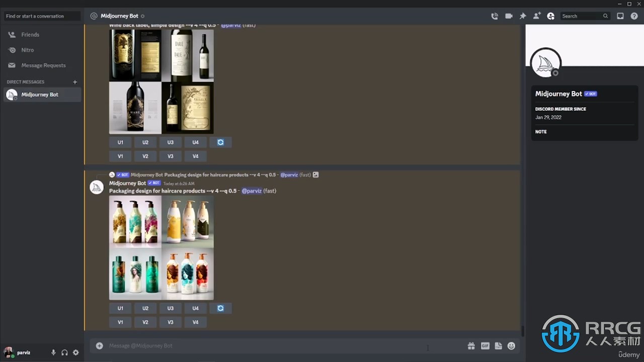This screenshot has height=362, width=644.
Task: Click Jan 29, 2022 member date
Action: (548, 118)
